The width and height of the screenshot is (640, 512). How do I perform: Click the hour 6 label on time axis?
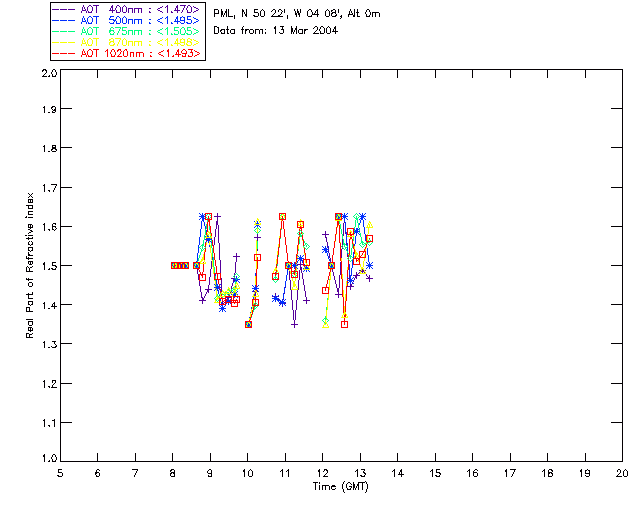98,473
